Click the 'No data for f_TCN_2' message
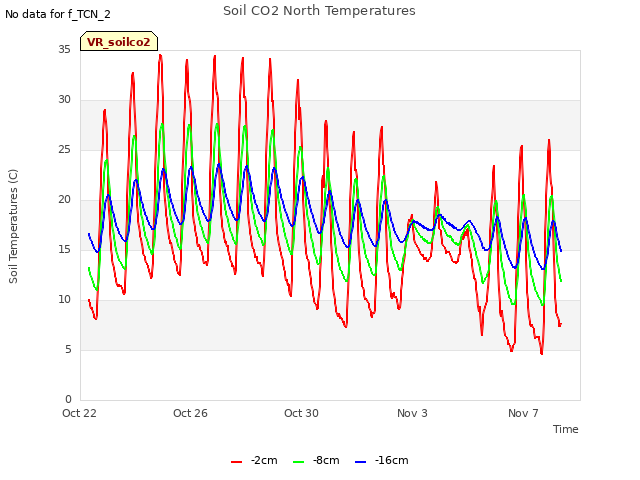This screenshot has width=640, height=480. pos(58,14)
